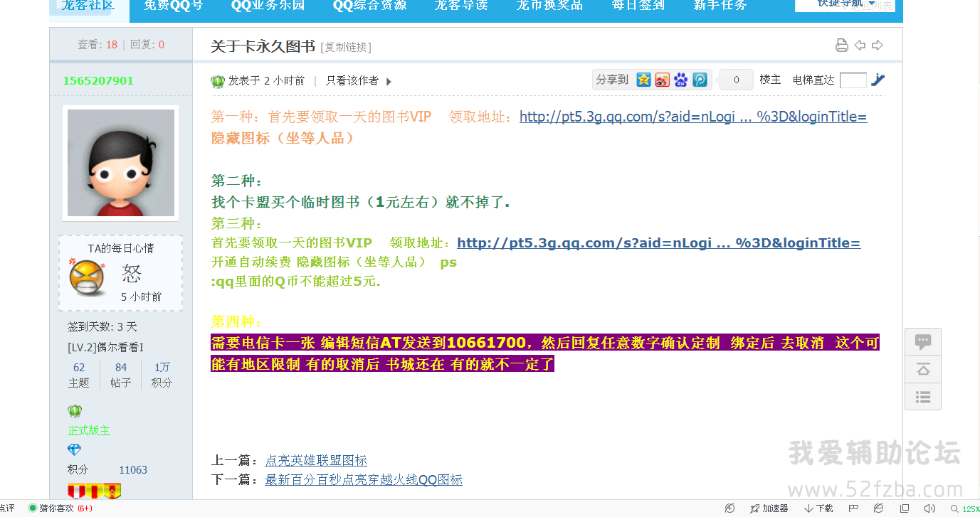Screen dimensions: 980x517
Task: Click the green crown moderator badge in sidebar
Action: 75,411
